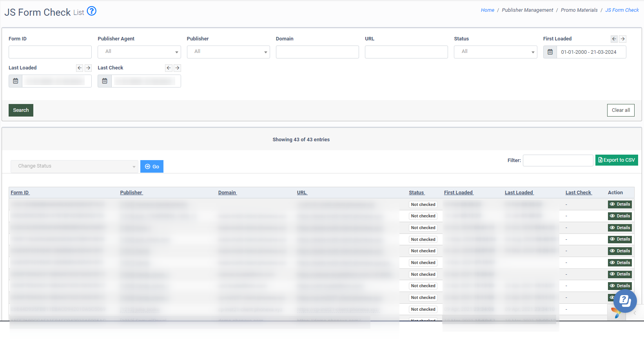The width and height of the screenshot is (644, 352).
Task: Sort table by Last Check column
Action: (579, 193)
